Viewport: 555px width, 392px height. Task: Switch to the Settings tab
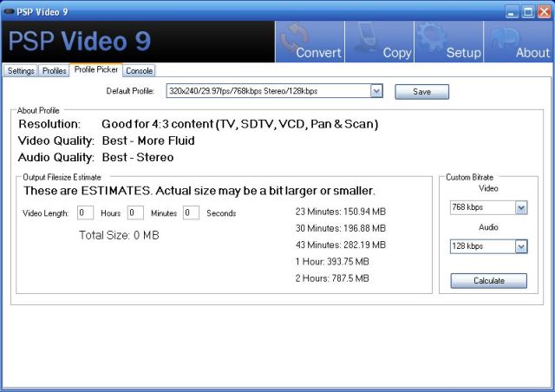coord(21,71)
